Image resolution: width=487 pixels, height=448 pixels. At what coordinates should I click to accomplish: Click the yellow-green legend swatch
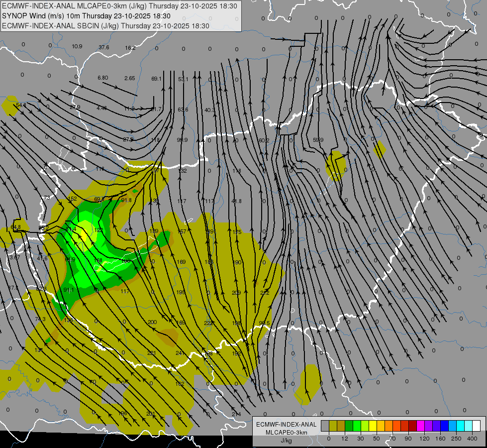pyautogui.click(x=365, y=426)
